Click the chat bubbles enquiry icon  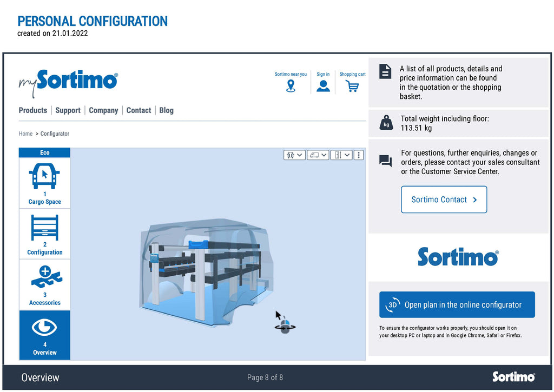point(385,161)
